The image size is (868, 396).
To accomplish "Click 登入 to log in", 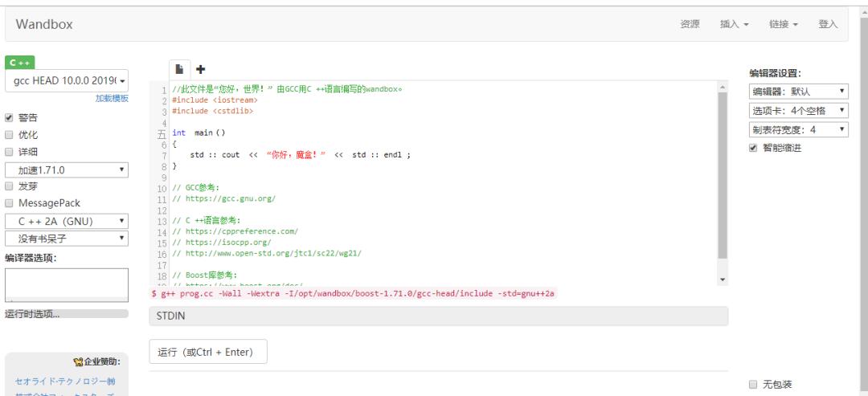I will click(x=828, y=24).
